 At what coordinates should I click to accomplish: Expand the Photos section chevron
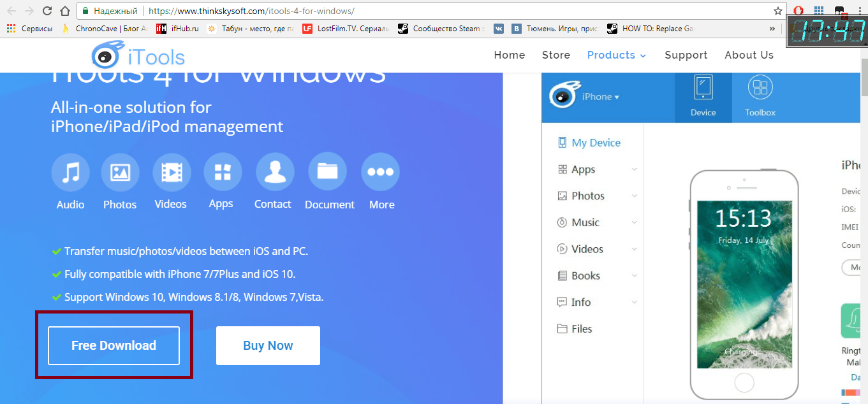[635, 196]
